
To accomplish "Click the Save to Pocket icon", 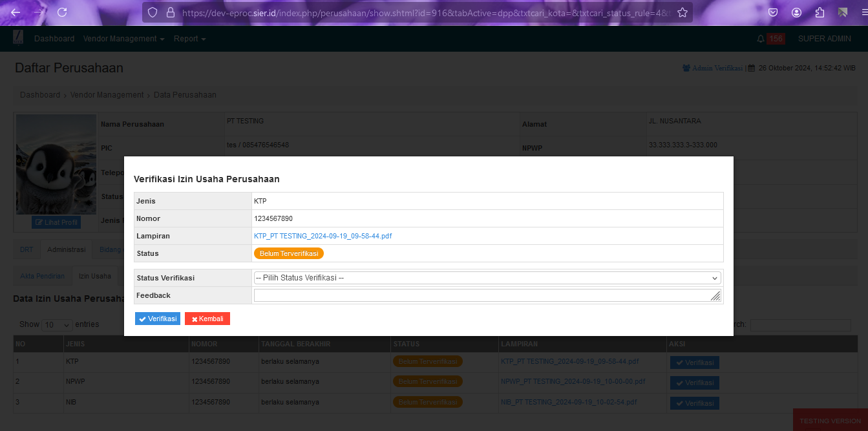I will pyautogui.click(x=773, y=12).
